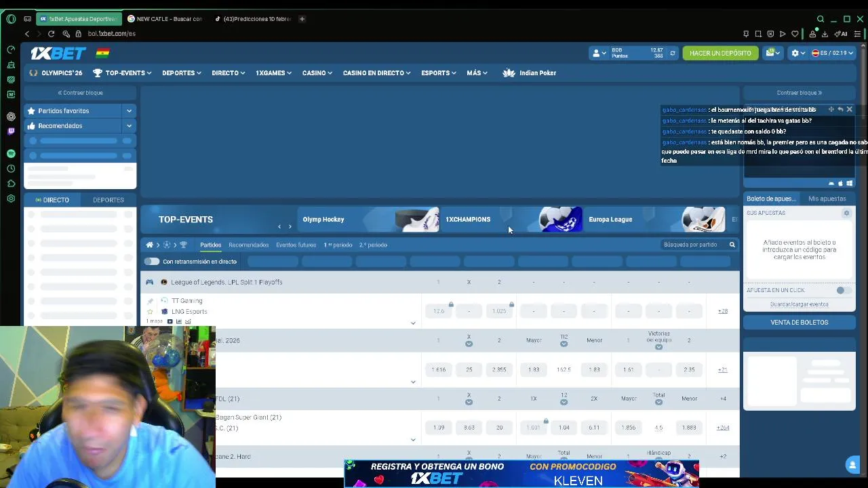The width and height of the screenshot is (868, 488).
Task: Reload the page with the refresh icon
Action: pos(51,34)
